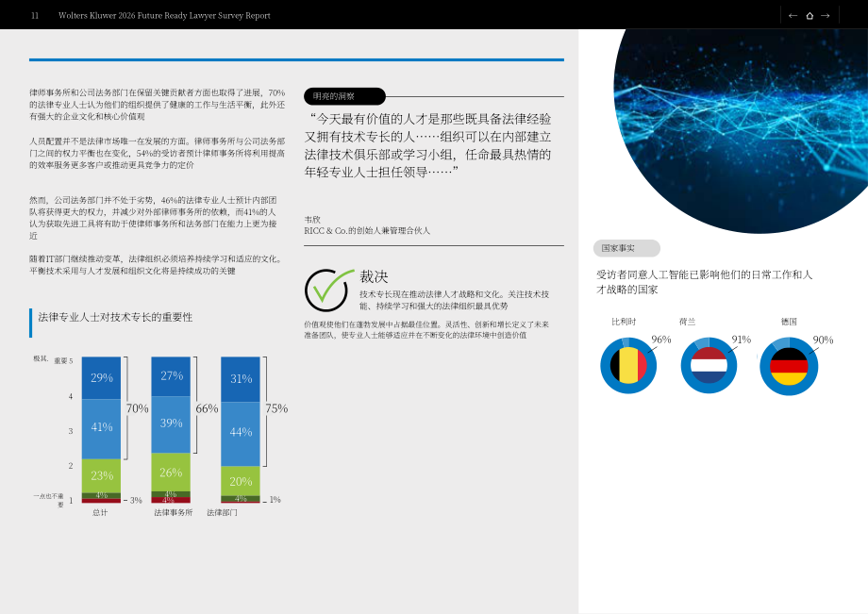Screen dimensions: 868x614
Task: Click the 90% value for Germany
Action: [x=823, y=340]
